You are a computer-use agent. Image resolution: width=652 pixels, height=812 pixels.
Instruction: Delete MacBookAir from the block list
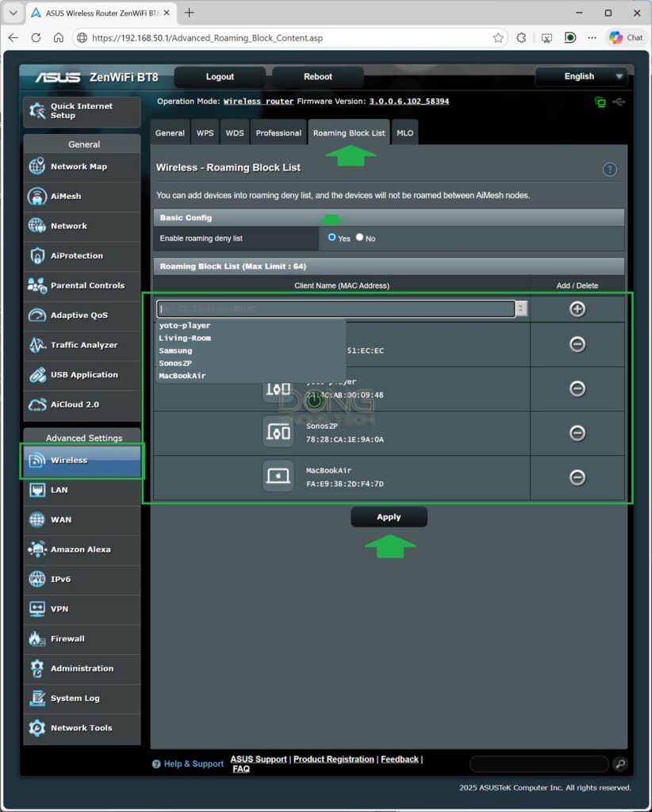click(x=577, y=477)
